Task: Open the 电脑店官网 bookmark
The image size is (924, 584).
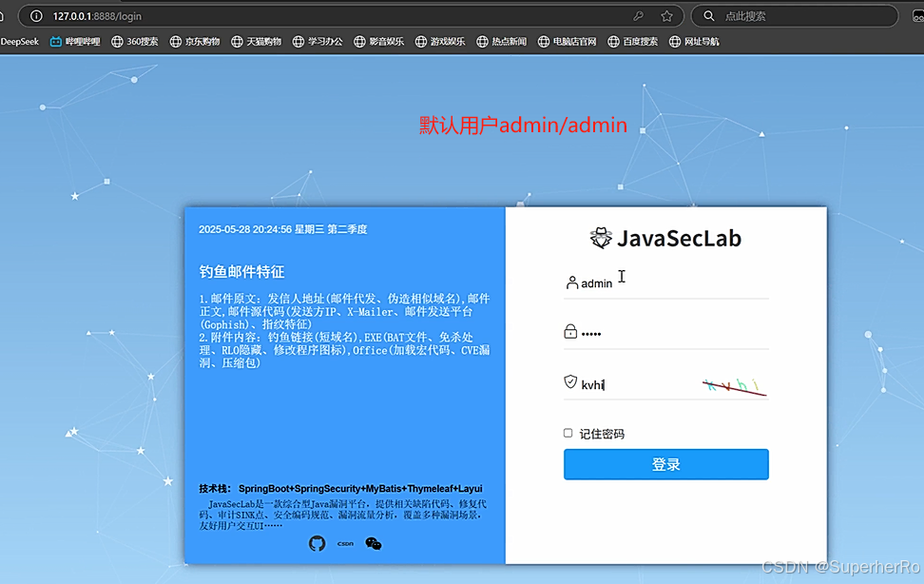Action: click(x=567, y=41)
